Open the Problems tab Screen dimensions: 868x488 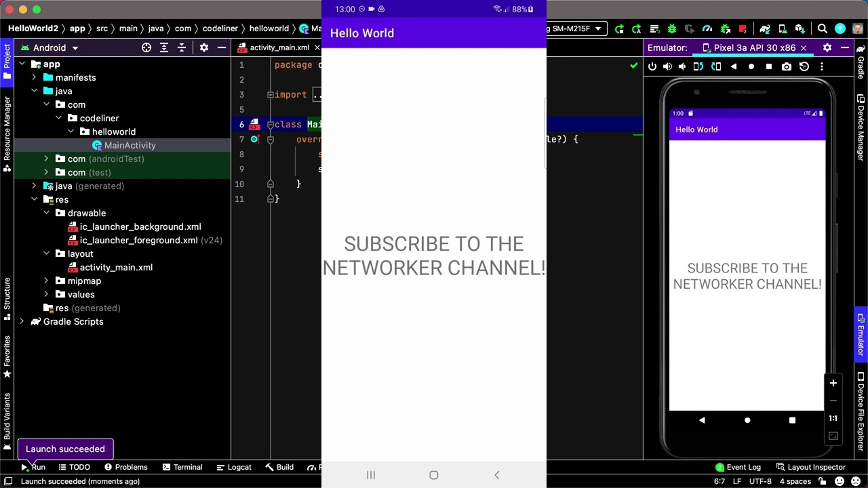tap(125, 467)
